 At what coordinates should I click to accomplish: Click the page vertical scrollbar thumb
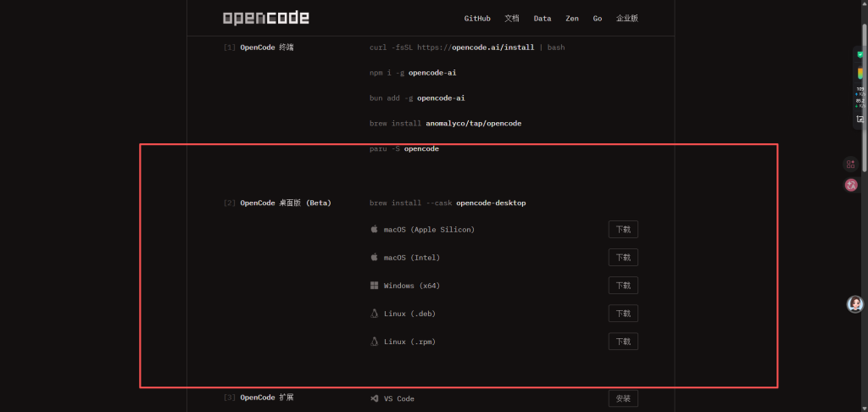pos(865,97)
